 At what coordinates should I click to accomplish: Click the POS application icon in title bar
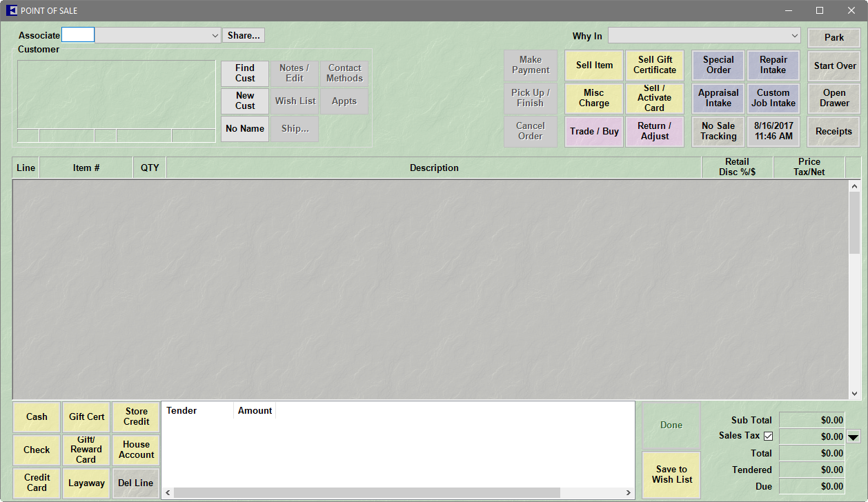pyautogui.click(x=11, y=10)
